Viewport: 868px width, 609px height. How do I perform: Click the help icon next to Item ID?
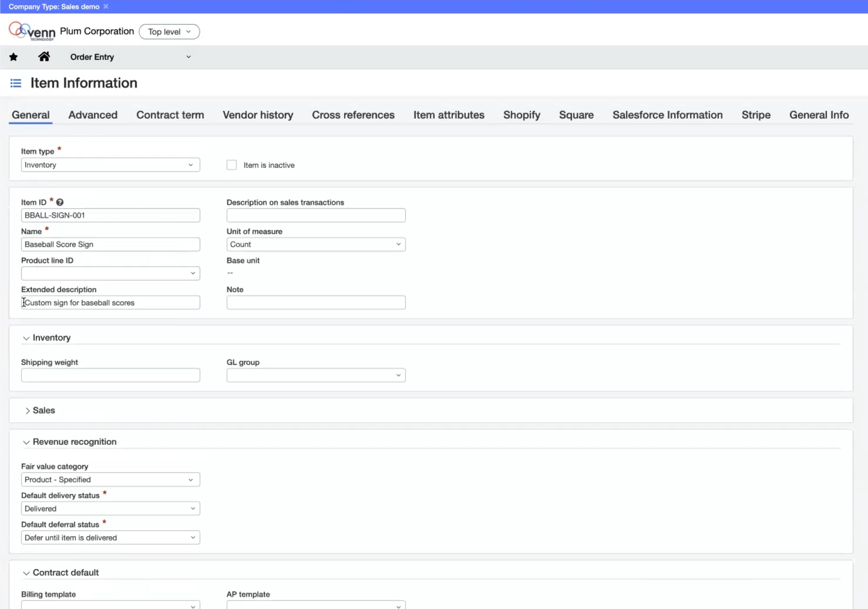tap(60, 202)
